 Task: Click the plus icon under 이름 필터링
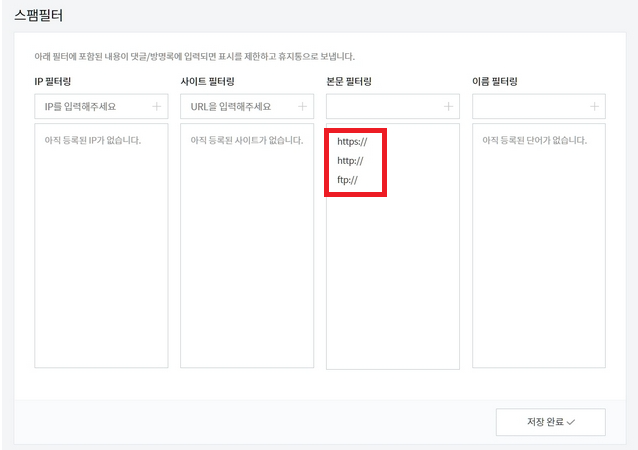pos(594,107)
